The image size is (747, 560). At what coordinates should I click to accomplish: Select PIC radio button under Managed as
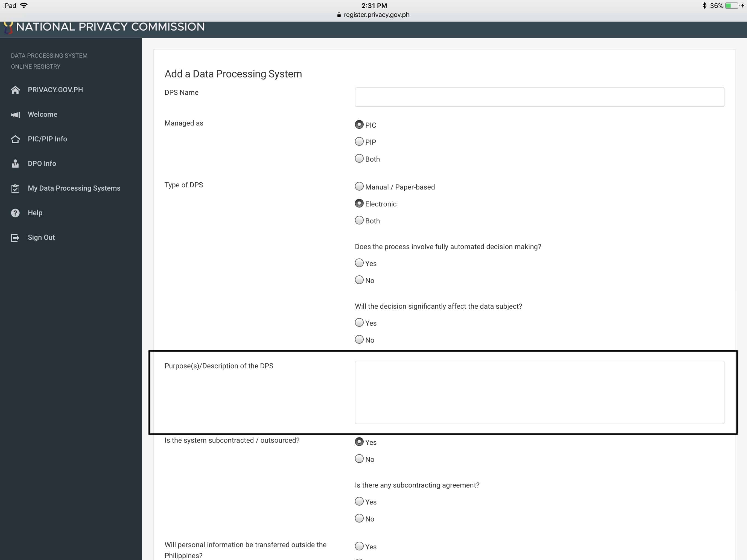pos(359,124)
